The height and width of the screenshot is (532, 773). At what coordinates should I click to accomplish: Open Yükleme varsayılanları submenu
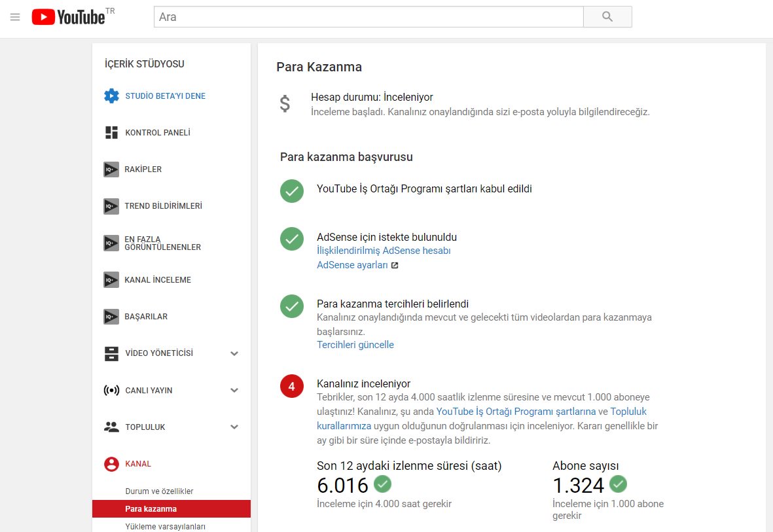coord(165,527)
